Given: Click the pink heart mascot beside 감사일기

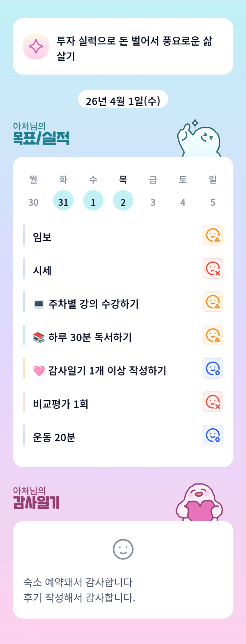Looking at the screenshot, I should tap(199, 503).
